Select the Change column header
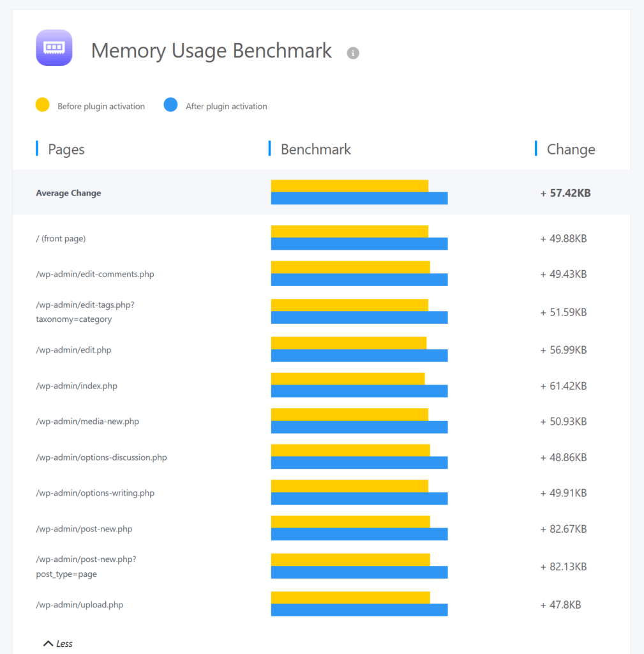Image resolution: width=644 pixels, height=654 pixels. [x=571, y=149]
